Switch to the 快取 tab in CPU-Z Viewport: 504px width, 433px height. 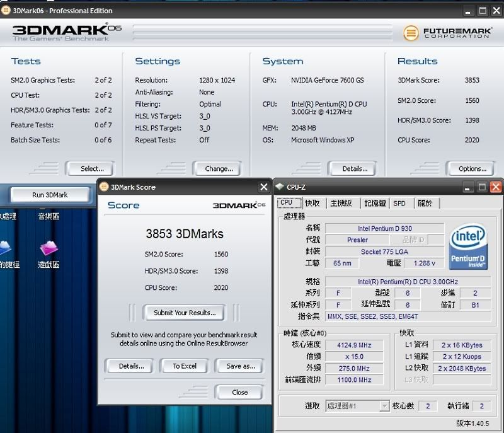312,203
